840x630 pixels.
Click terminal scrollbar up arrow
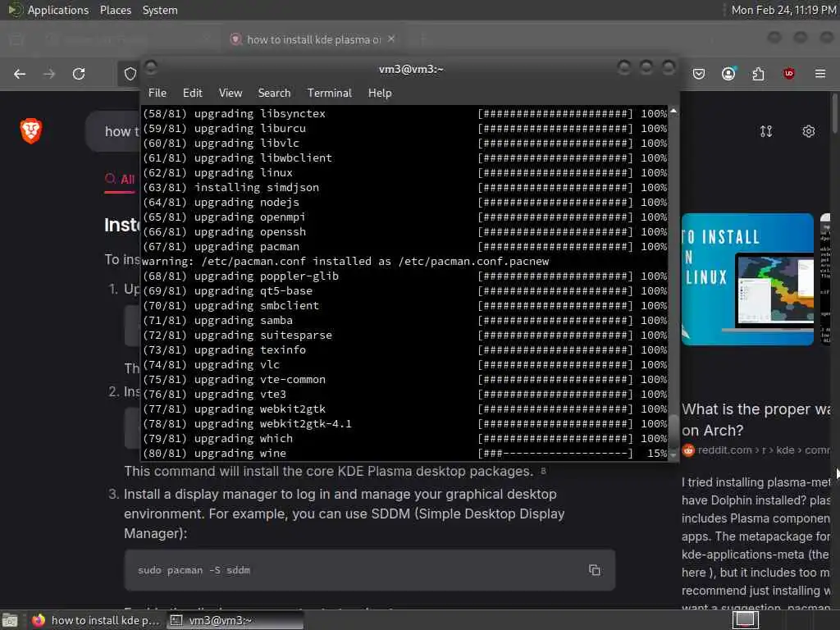673,111
